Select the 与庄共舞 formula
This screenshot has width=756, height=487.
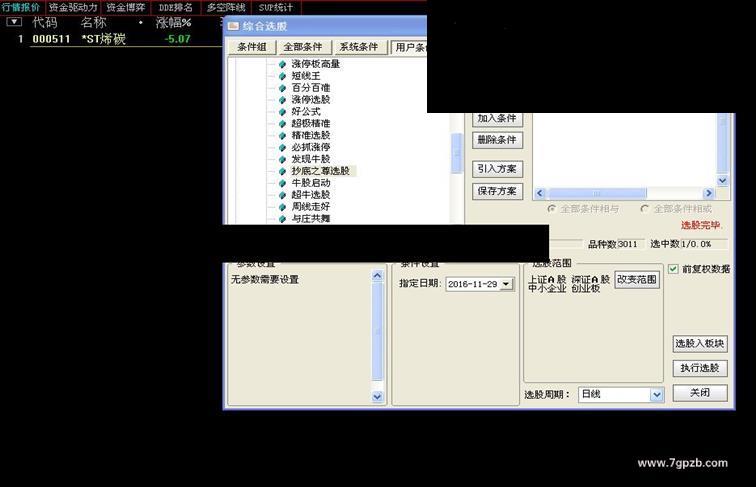[310, 218]
